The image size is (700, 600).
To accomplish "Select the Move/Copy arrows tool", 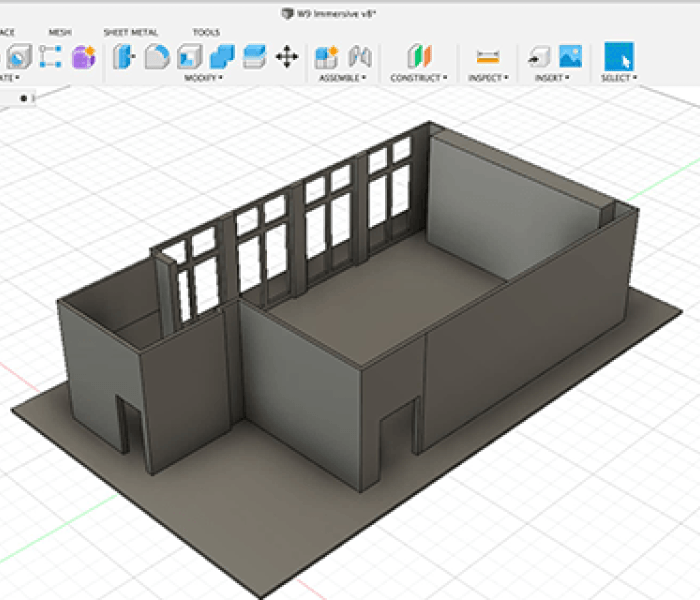I will point(287,56).
